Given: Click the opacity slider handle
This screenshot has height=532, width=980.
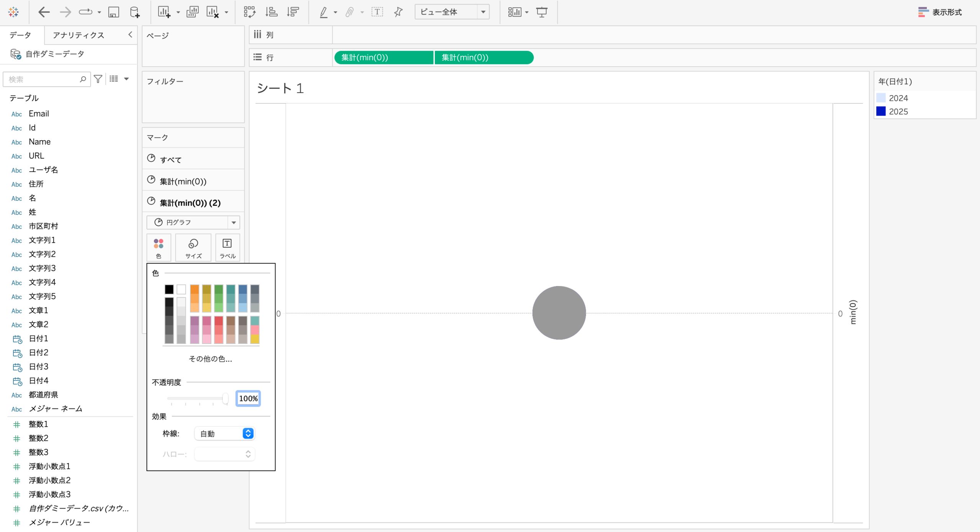Looking at the screenshot, I should click(225, 398).
